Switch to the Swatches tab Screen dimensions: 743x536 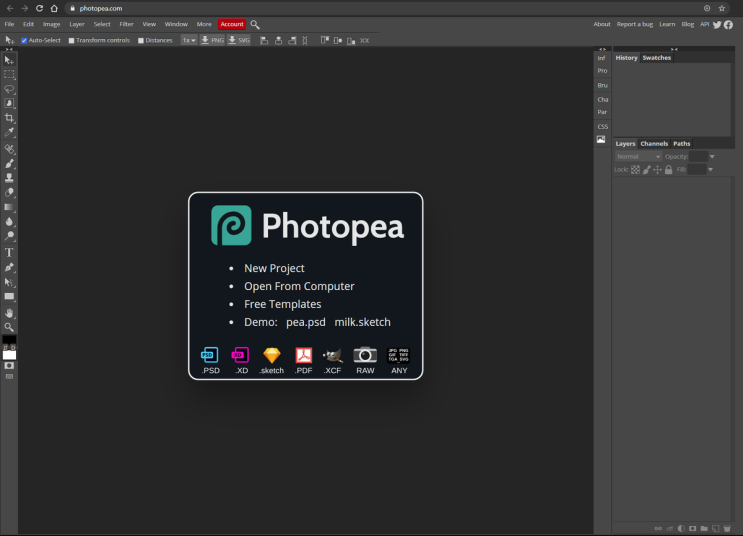[656, 58]
